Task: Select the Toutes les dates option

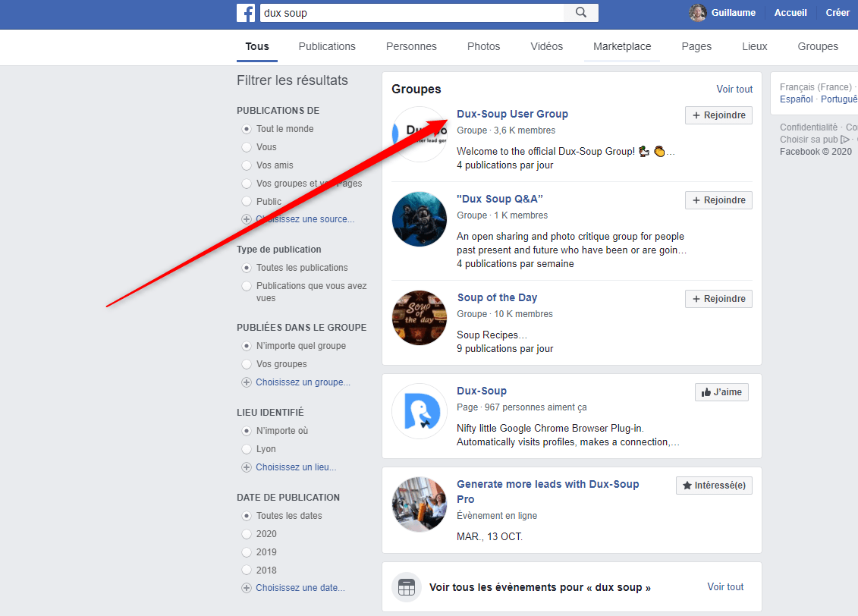Action: pyautogui.click(x=247, y=516)
